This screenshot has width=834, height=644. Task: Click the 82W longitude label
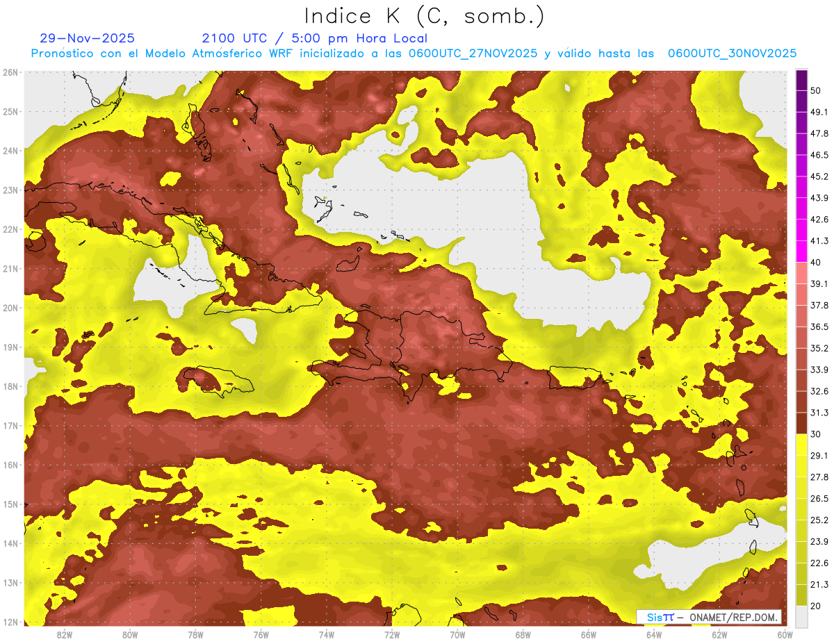click(65, 634)
